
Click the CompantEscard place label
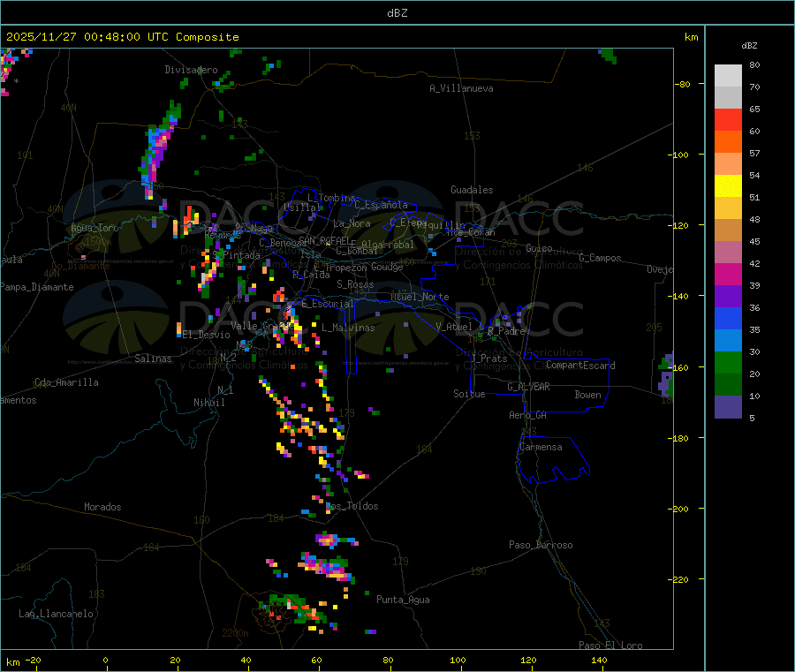pyautogui.click(x=580, y=365)
